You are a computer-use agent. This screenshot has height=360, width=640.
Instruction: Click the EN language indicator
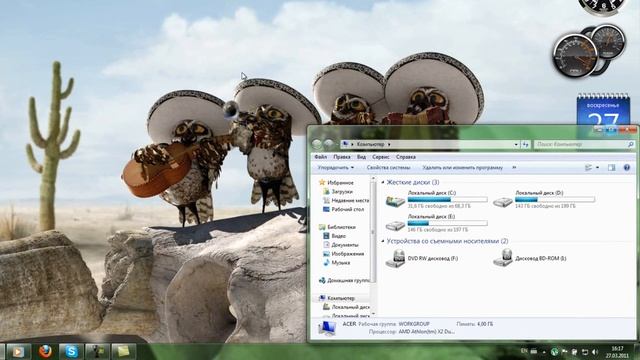pos(524,351)
